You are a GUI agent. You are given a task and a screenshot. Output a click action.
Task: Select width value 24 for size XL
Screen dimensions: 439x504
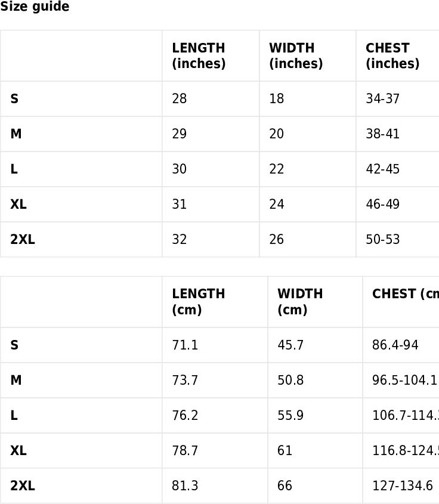(277, 205)
